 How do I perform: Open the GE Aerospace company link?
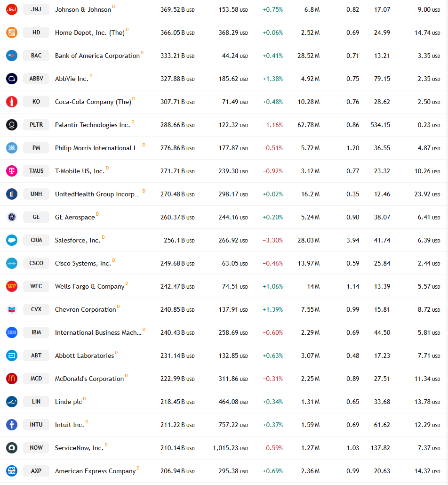(x=75, y=217)
